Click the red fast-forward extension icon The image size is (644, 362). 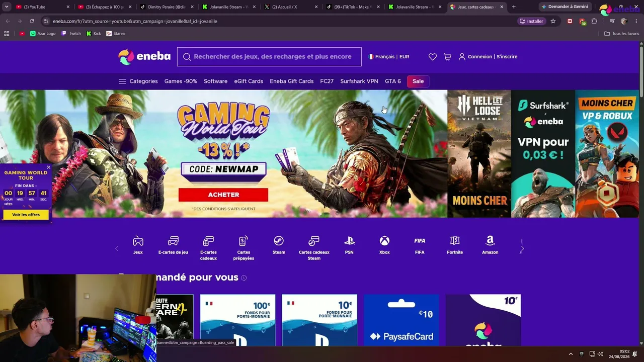tap(570, 21)
